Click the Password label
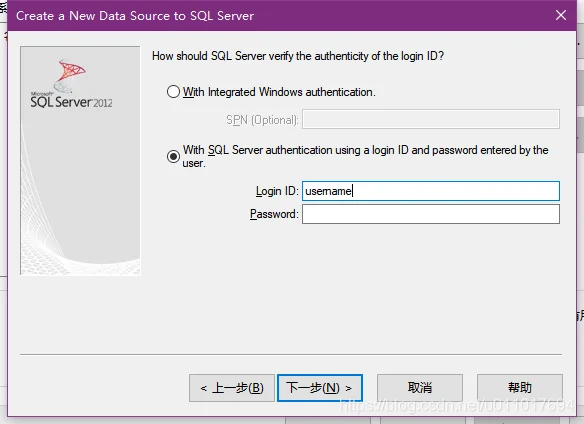584x424 pixels. [x=274, y=214]
